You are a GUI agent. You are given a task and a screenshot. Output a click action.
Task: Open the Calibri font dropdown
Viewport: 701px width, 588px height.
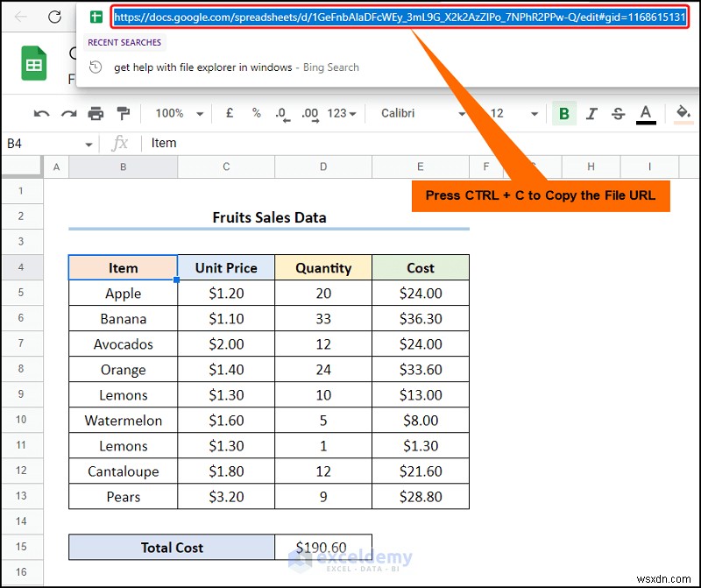click(423, 114)
